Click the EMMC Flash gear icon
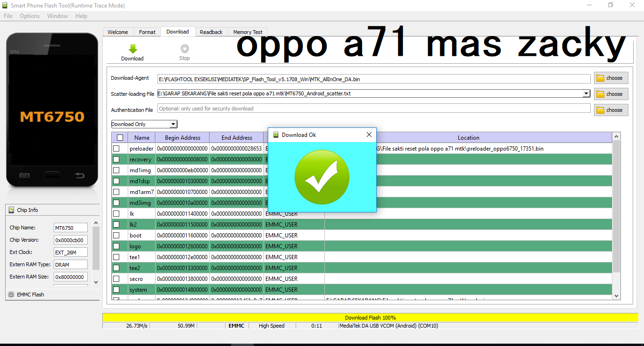644x346 pixels. pos(11,295)
